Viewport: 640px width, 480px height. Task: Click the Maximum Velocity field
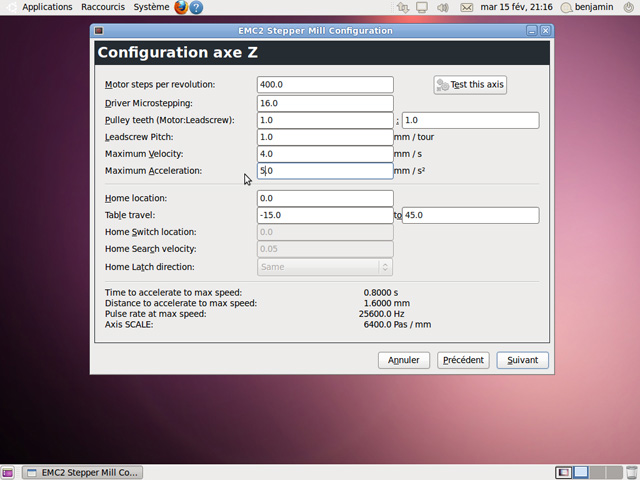pos(325,154)
